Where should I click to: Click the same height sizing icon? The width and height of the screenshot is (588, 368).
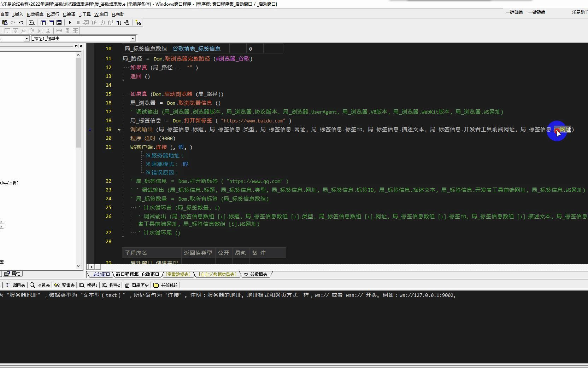67,31
